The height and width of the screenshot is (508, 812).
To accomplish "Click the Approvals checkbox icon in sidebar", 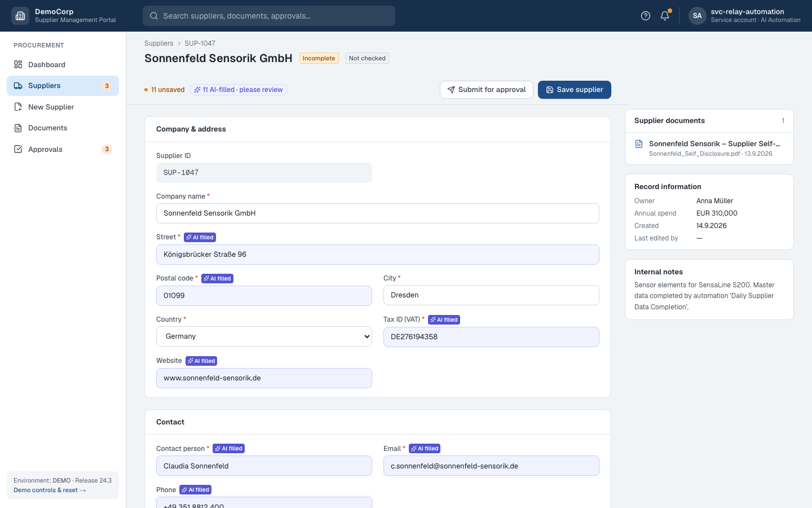I will (18, 149).
